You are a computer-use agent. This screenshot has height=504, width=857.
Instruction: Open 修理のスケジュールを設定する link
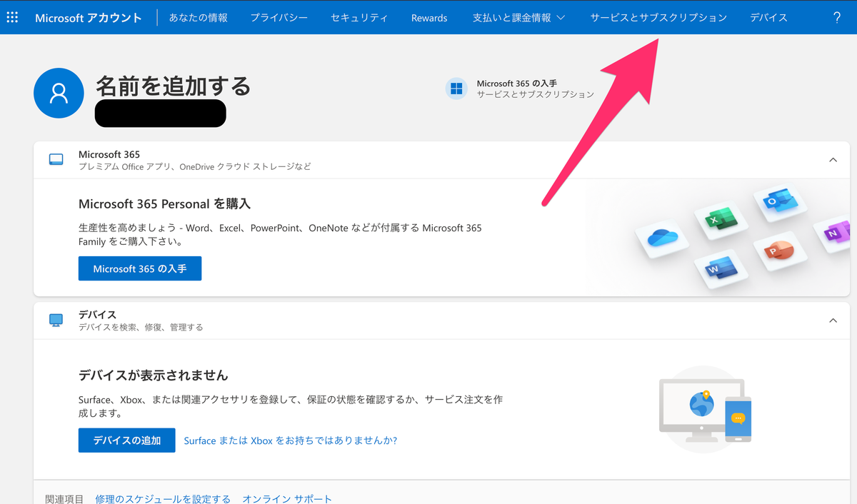pyautogui.click(x=163, y=499)
